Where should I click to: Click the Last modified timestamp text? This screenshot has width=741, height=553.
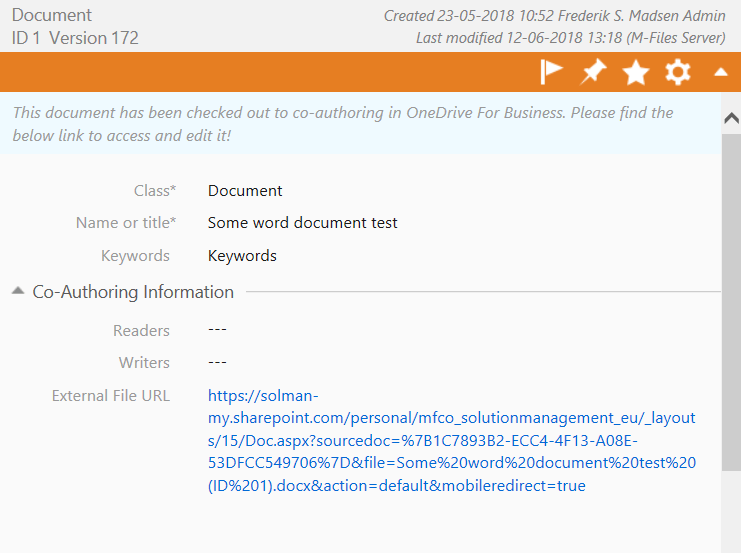[x=570, y=38]
